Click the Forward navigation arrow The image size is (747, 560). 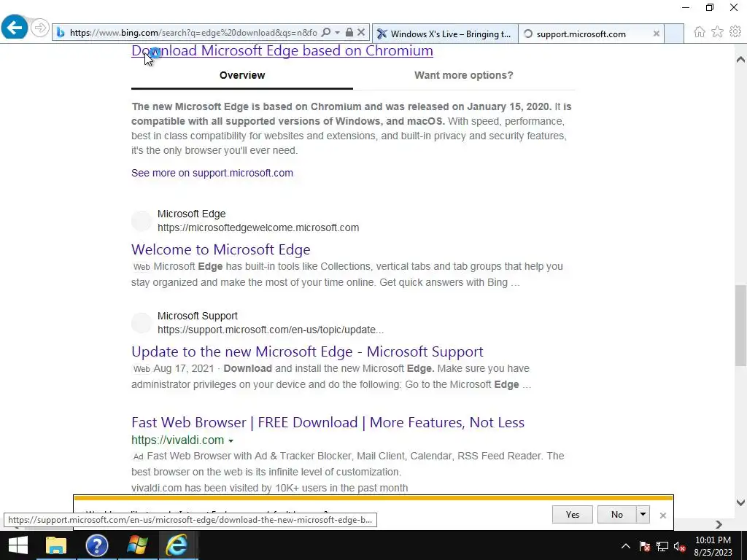41,28
